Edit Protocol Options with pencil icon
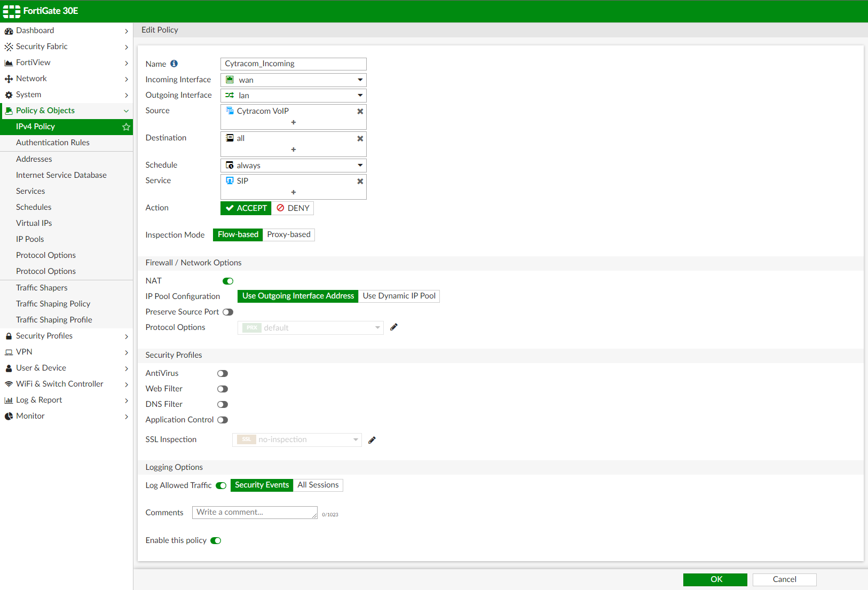This screenshot has width=868, height=590. coord(394,327)
